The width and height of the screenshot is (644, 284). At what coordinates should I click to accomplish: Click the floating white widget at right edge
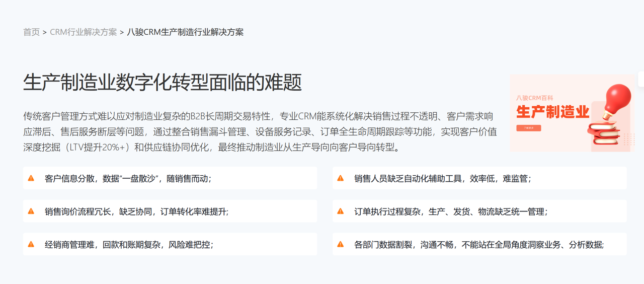[641, 79]
